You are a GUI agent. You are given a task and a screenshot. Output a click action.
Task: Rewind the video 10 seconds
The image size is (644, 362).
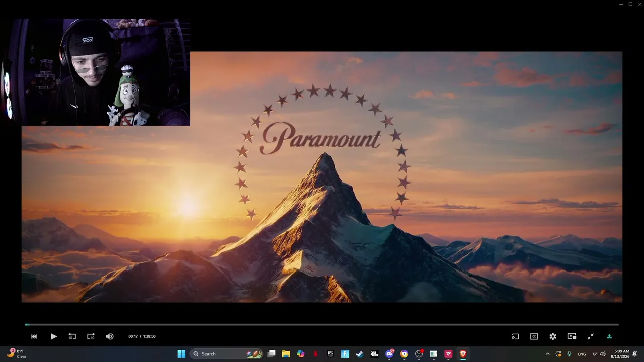(x=72, y=336)
